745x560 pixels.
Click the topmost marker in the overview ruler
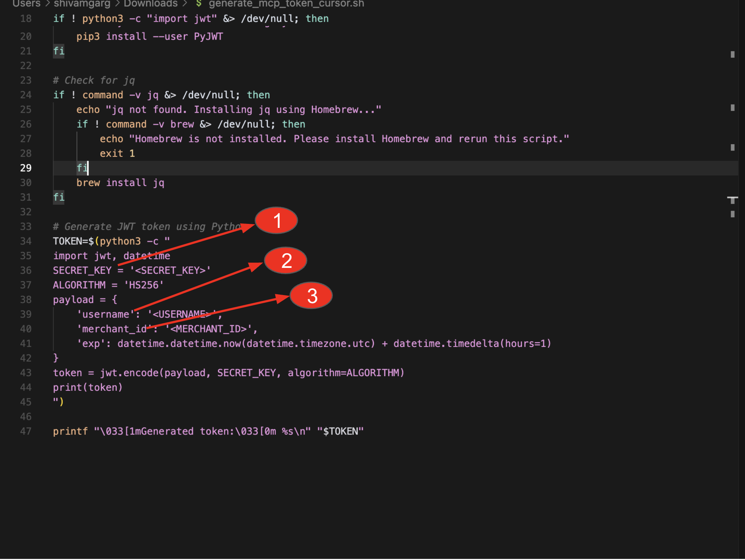tap(732, 54)
